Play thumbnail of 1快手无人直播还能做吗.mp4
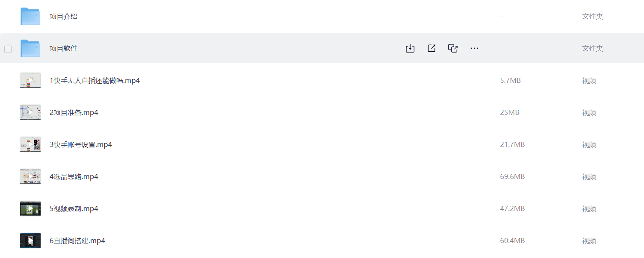This screenshot has height=258, width=644. [x=30, y=80]
